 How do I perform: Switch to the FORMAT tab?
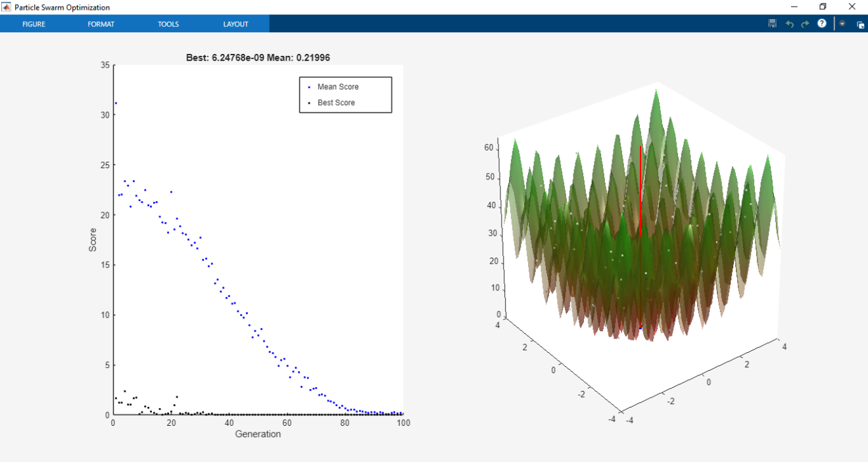click(101, 24)
